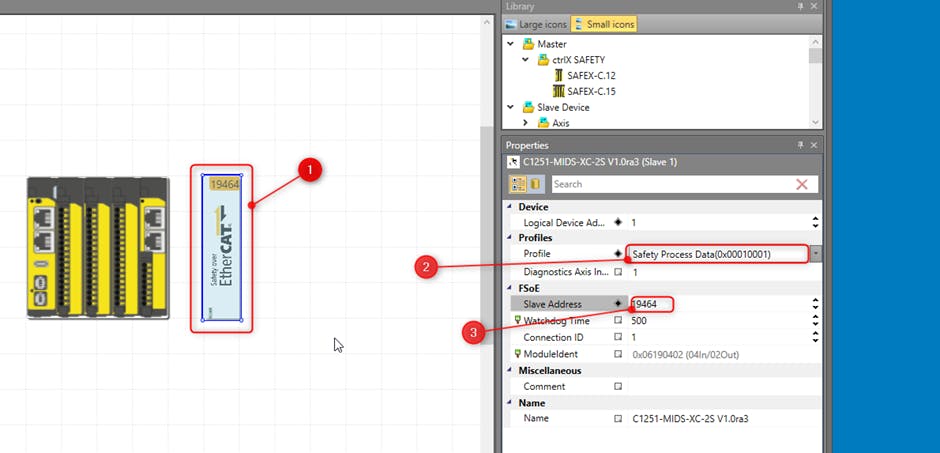Collapse the Master tree node
The image size is (940, 453).
point(511,44)
